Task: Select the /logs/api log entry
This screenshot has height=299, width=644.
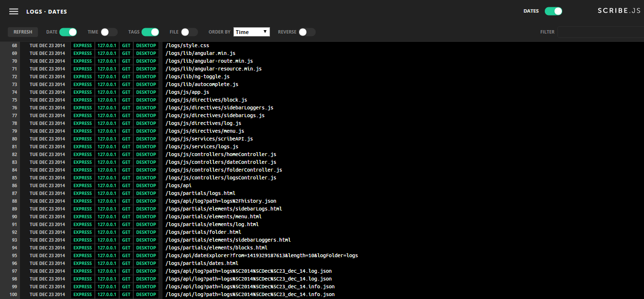Action: point(179,186)
